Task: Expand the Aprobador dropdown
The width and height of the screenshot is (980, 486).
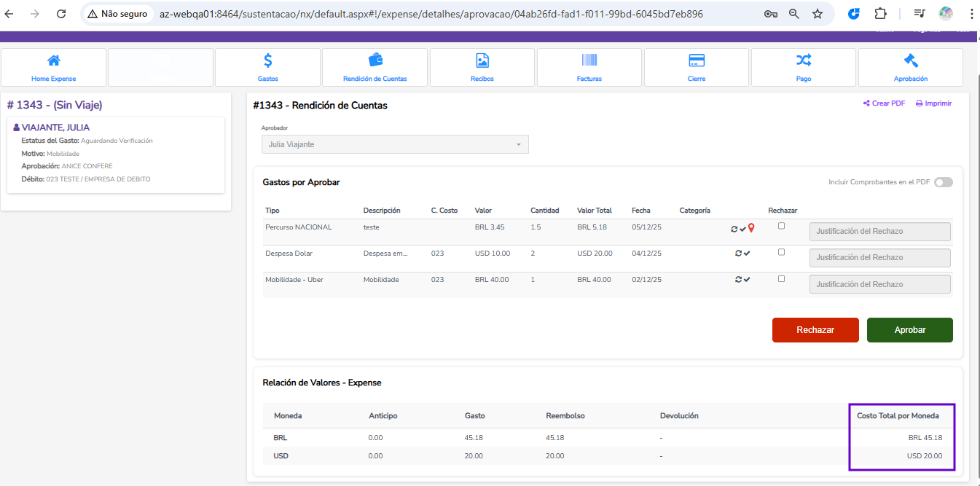Action: pos(395,144)
